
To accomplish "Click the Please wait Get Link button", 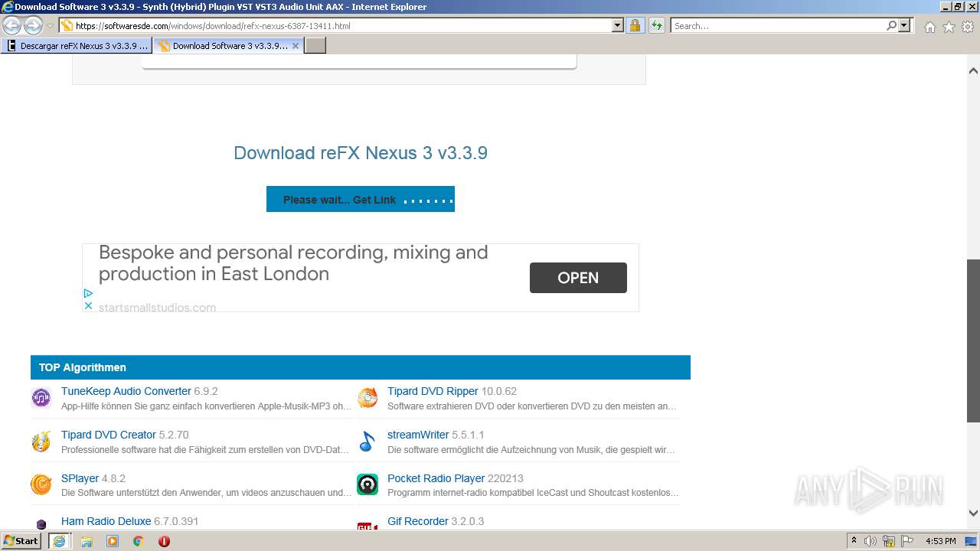I will [361, 199].
